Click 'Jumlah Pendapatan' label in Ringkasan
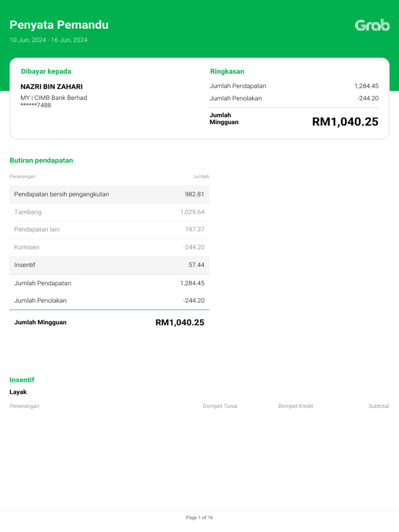This screenshot has height=532, width=399. tap(238, 86)
